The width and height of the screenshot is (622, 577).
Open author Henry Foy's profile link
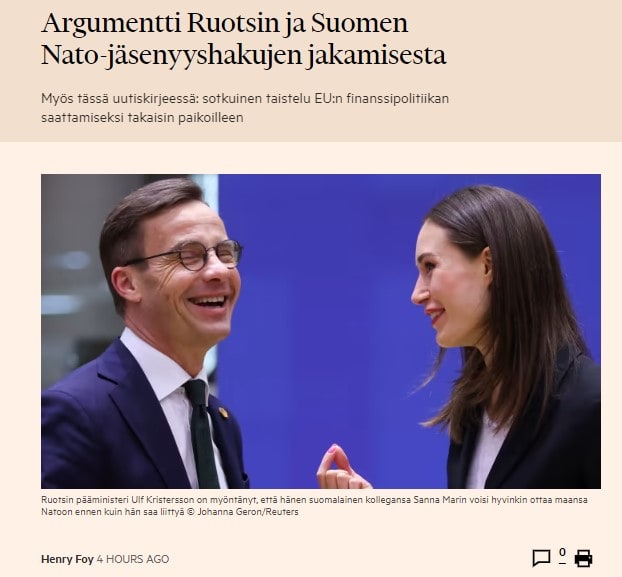coord(67,559)
